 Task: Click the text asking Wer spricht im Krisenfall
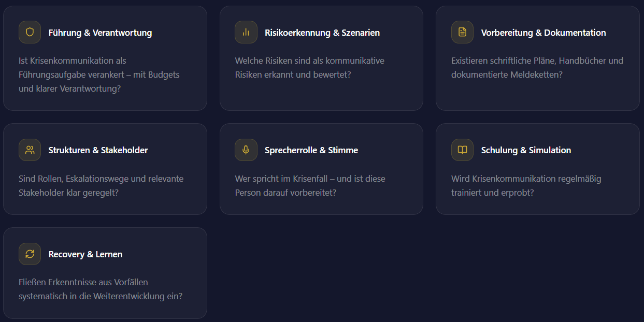(x=310, y=185)
